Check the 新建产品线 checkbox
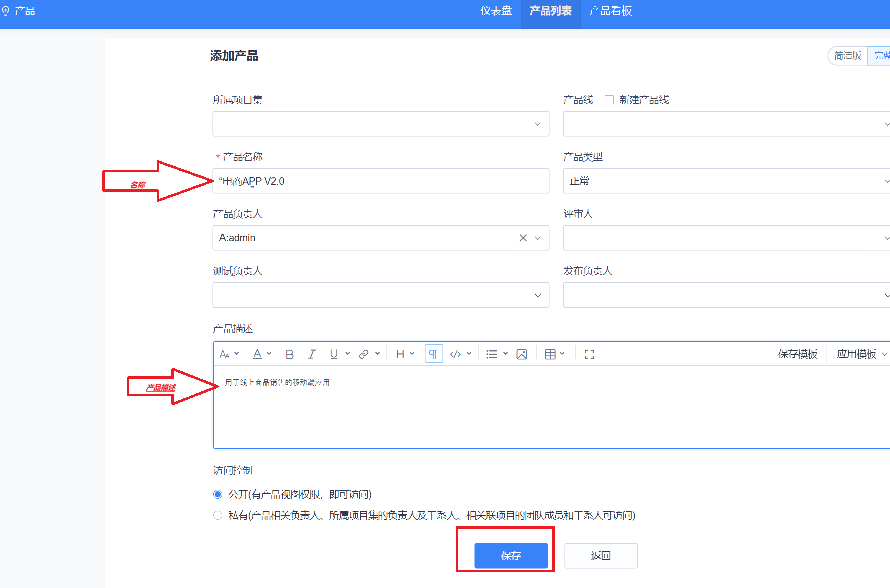The image size is (890, 588). click(x=609, y=99)
